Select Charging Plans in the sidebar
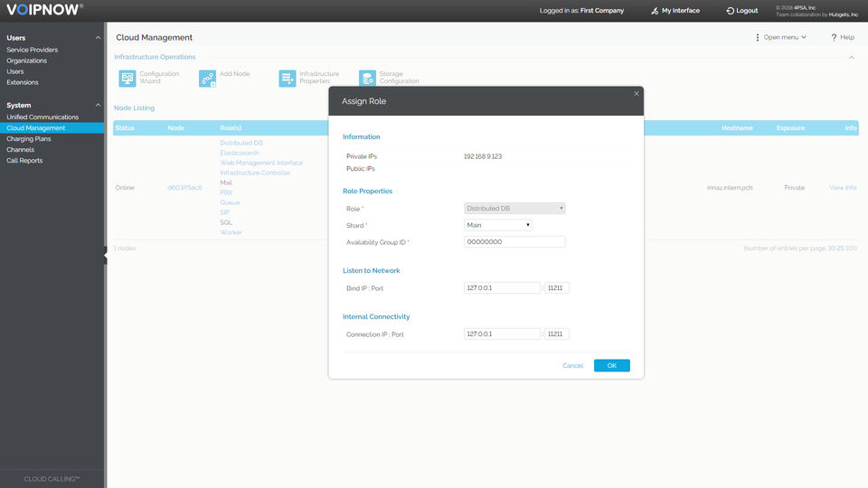The height and width of the screenshot is (488, 868). click(x=29, y=139)
